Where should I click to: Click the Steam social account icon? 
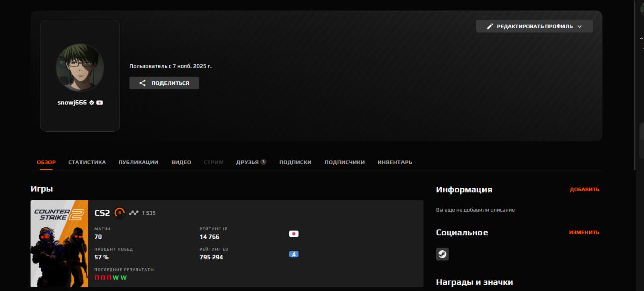tap(442, 254)
